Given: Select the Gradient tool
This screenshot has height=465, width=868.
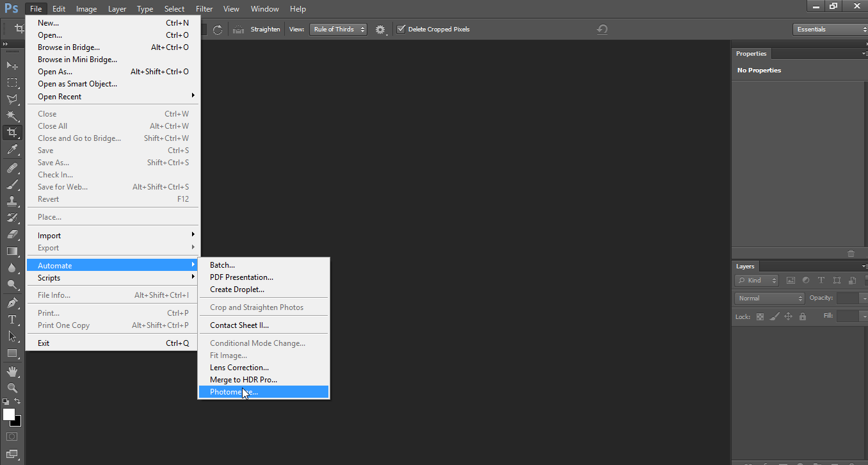Looking at the screenshot, I should point(12,252).
